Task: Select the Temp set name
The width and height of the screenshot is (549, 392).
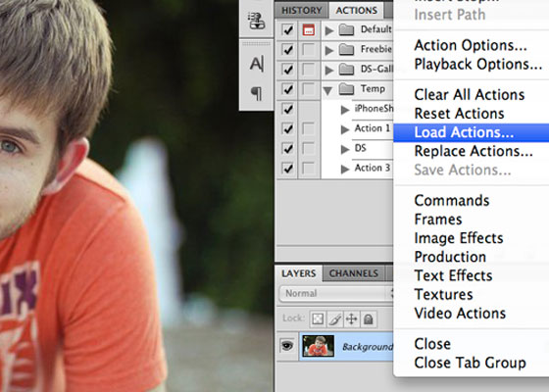Action: pos(373,89)
